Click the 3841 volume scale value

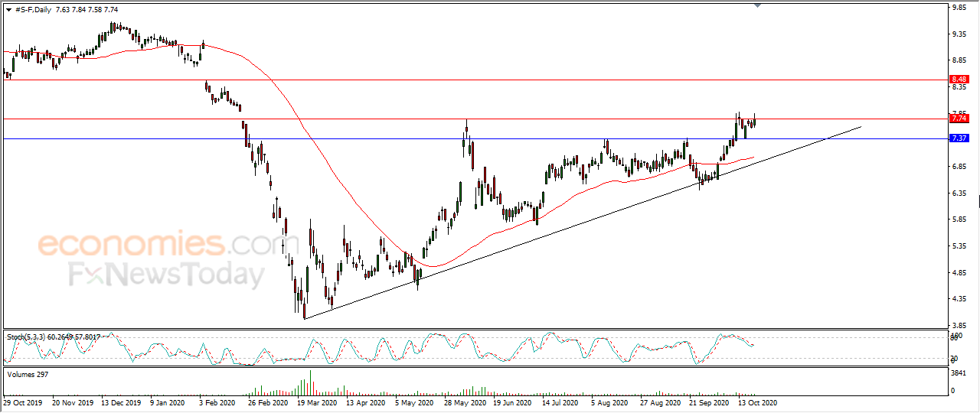[x=957, y=372]
